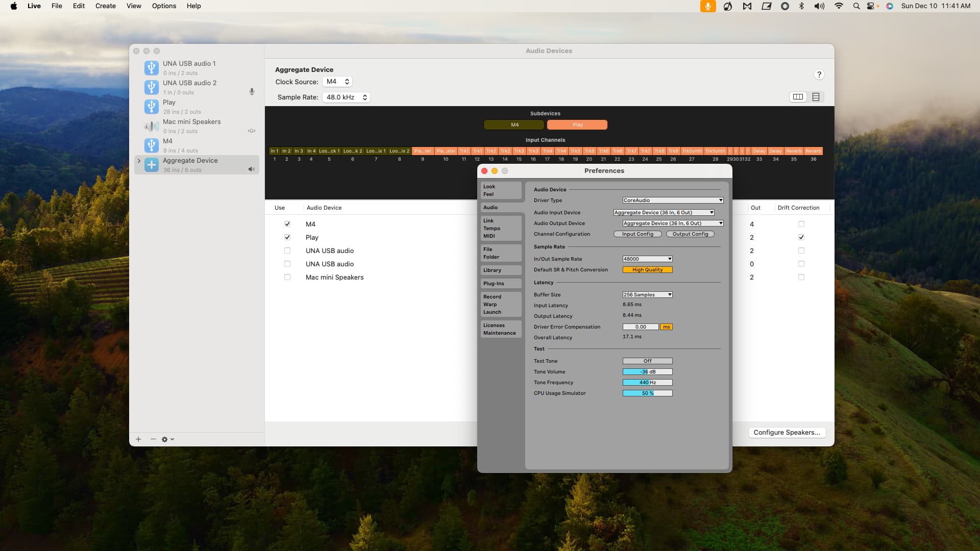This screenshot has height=551, width=980.
Task: Check Use for the second UNA USB audio row
Action: click(287, 264)
